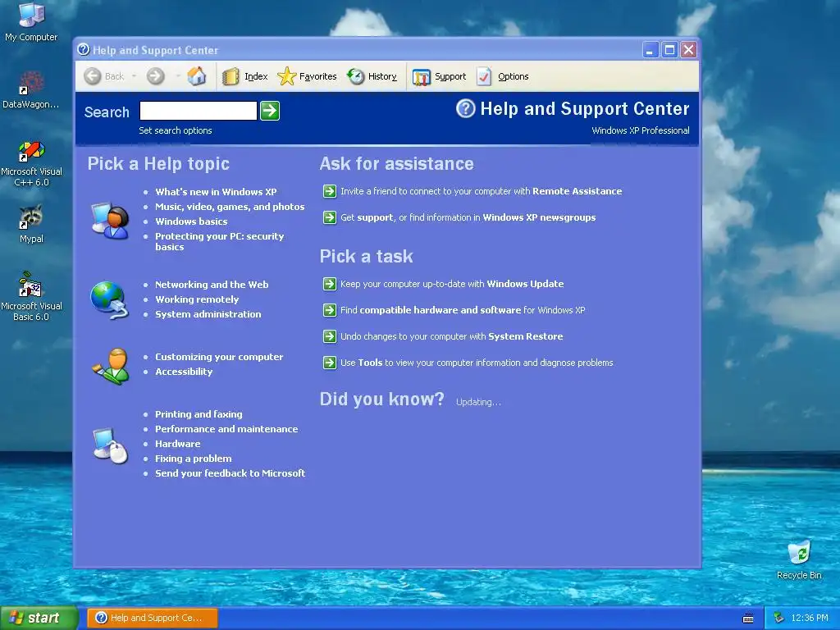The height and width of the screenshot is (630, 840).
Task: Click compatible hardware and software link
Action: (441, 310)
